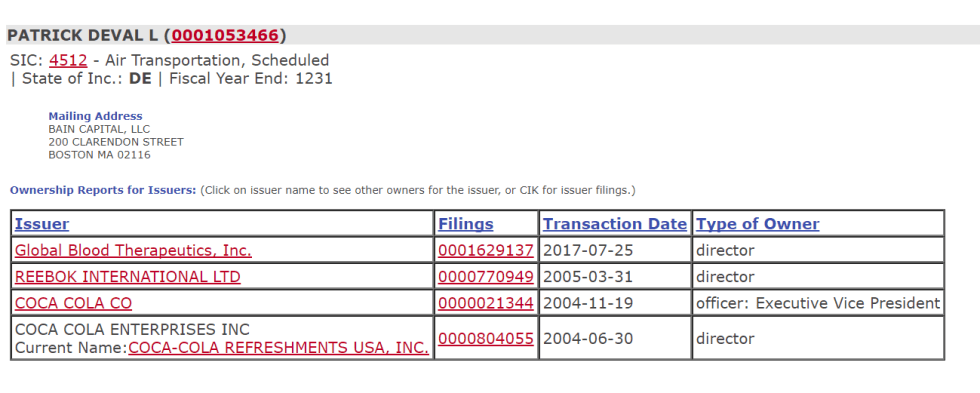The width and height of the screenshot is (980, 393).
Task: Click the Filings column header link
Action: (x=466, y=224)
